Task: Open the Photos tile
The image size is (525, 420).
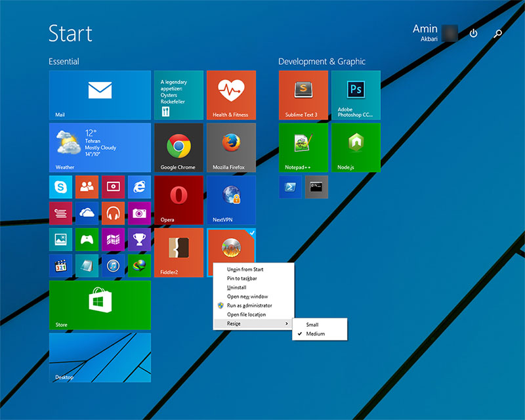Action: pos(60,240)
